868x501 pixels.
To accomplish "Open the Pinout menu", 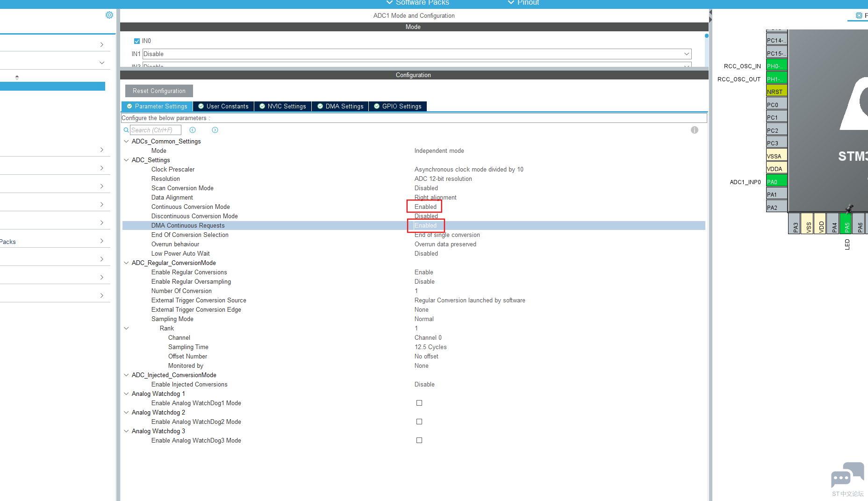I will pyautogui.click(x=523, y=3).
